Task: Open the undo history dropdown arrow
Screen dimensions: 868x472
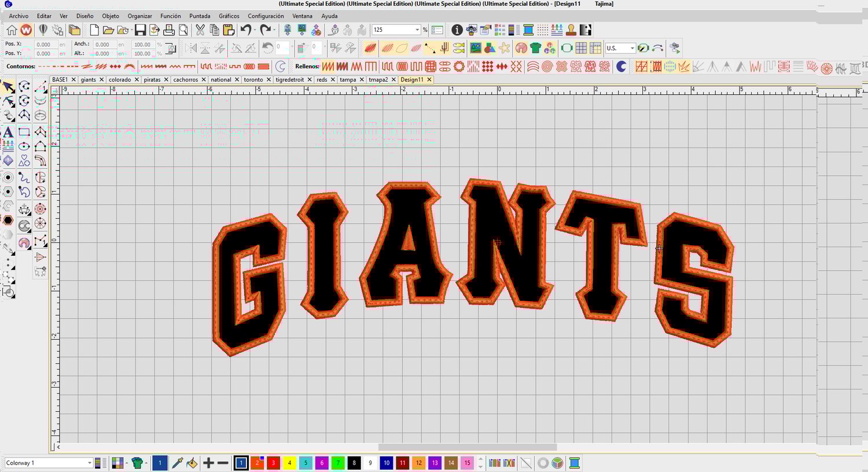Action: (x=254, y=30)
